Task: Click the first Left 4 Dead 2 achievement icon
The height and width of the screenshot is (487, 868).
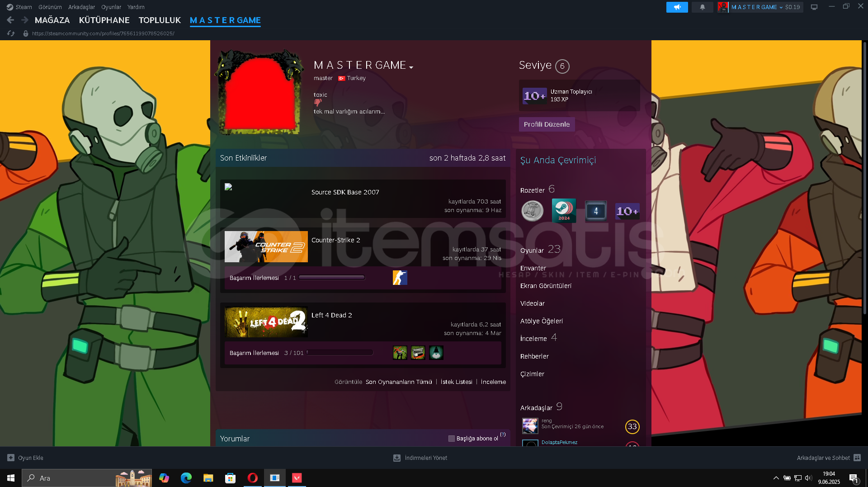Action: 400,353
